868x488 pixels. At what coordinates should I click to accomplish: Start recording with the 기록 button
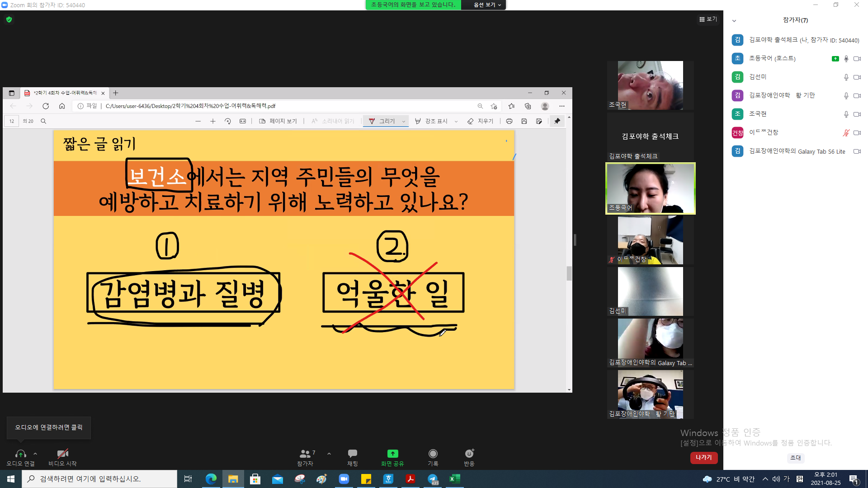(433, 457)
